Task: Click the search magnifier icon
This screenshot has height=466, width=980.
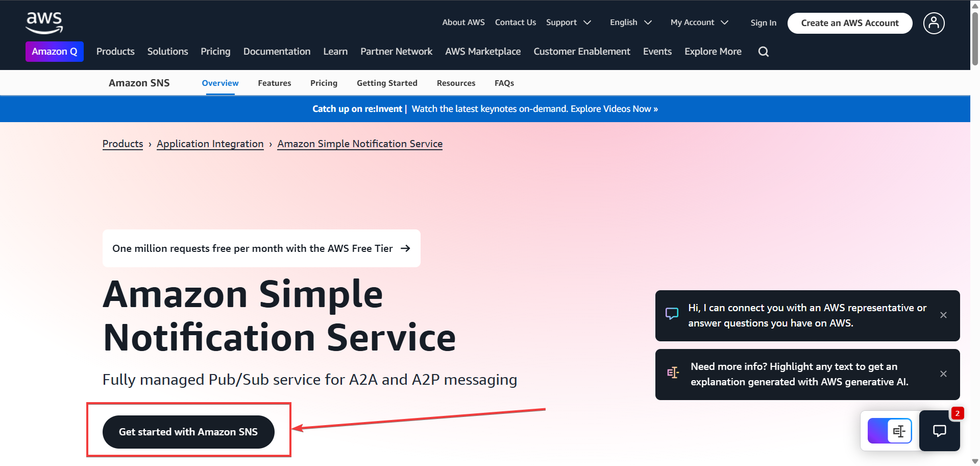Action: click(x=763, y=52)
